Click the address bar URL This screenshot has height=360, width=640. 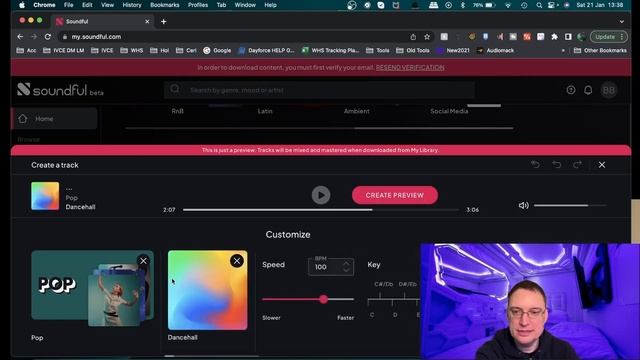(x=96, y=37)
